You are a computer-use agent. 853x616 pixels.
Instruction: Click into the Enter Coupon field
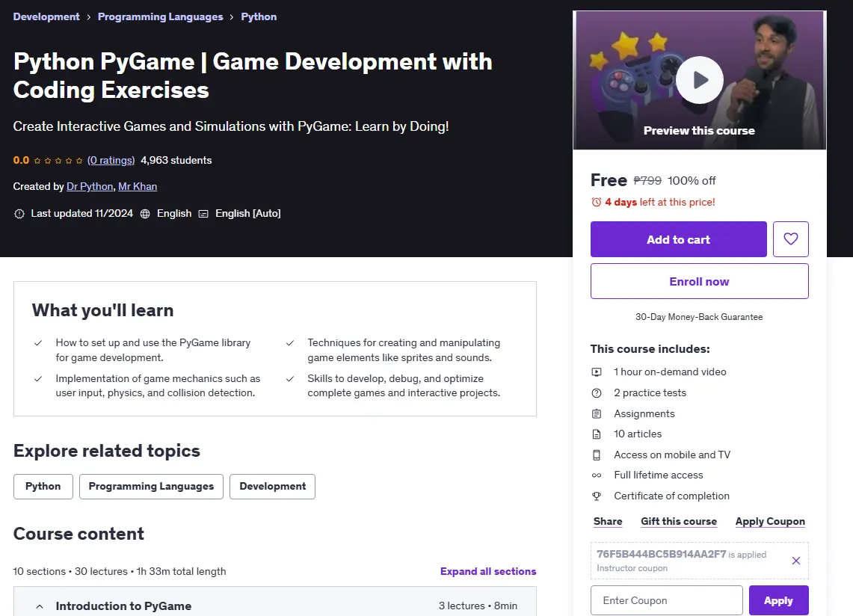666,600
